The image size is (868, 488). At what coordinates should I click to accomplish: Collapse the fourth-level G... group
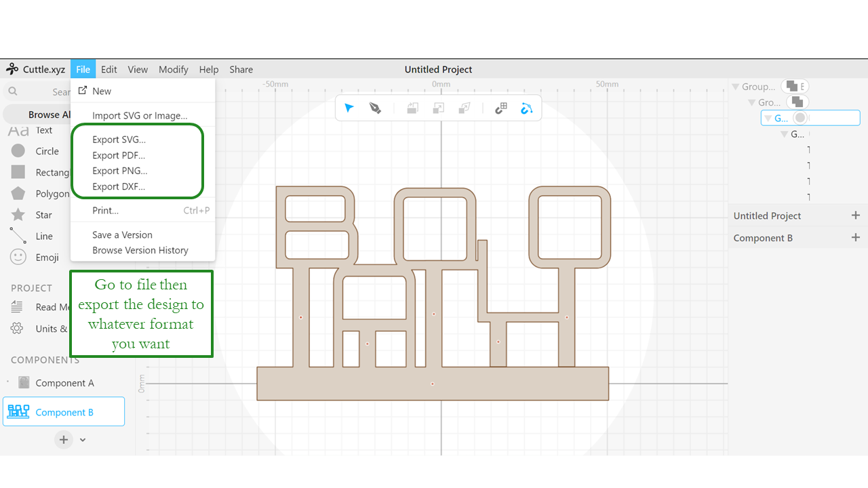point(785,134)
